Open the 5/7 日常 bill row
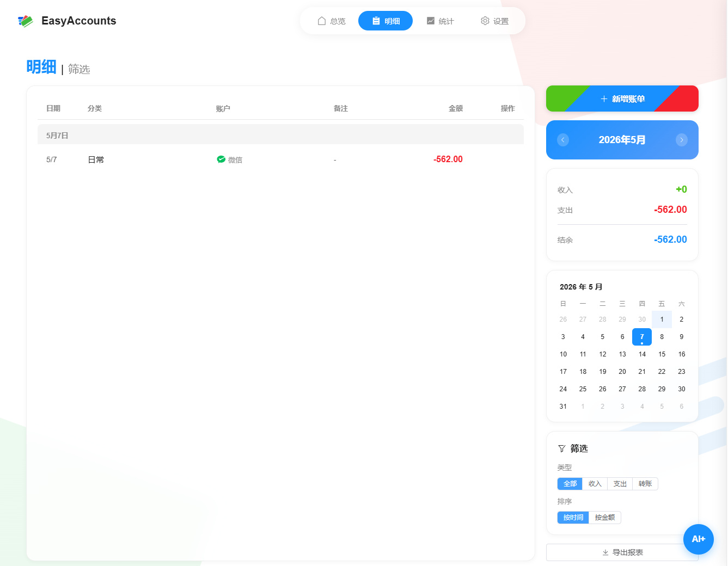 tap(280, 159)
